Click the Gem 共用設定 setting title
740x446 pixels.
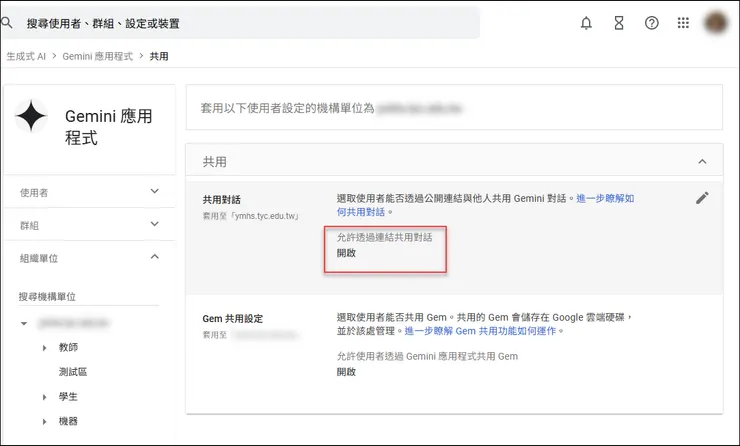coord(233,319)
